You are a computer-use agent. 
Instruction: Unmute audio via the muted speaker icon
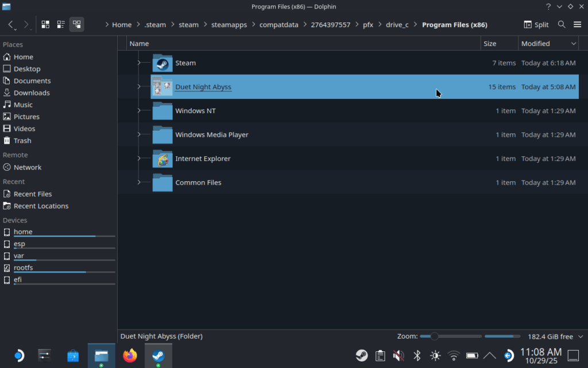pyautogui.click(x=398, y=355)
